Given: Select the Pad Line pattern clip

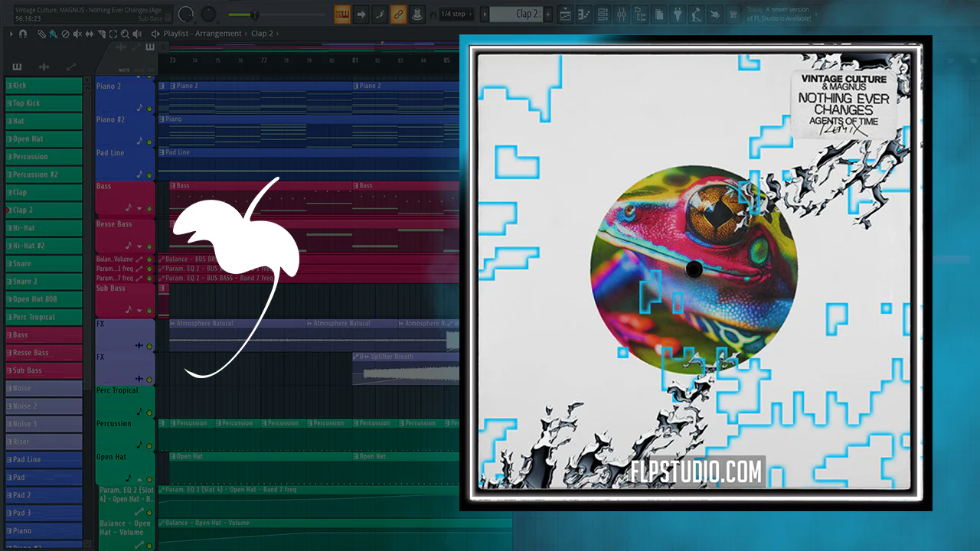Looking at the screenshot, I should pyautogui.click(x=308, y=164).
